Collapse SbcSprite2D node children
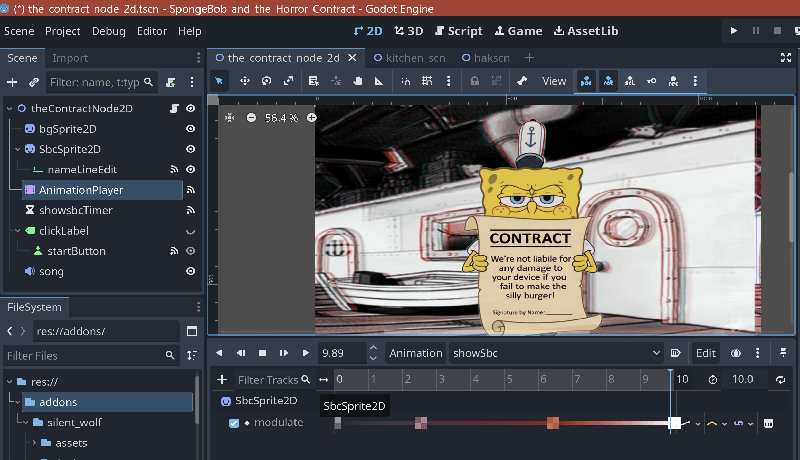Screen dimensions: 800x460 (x=17, y=149)
